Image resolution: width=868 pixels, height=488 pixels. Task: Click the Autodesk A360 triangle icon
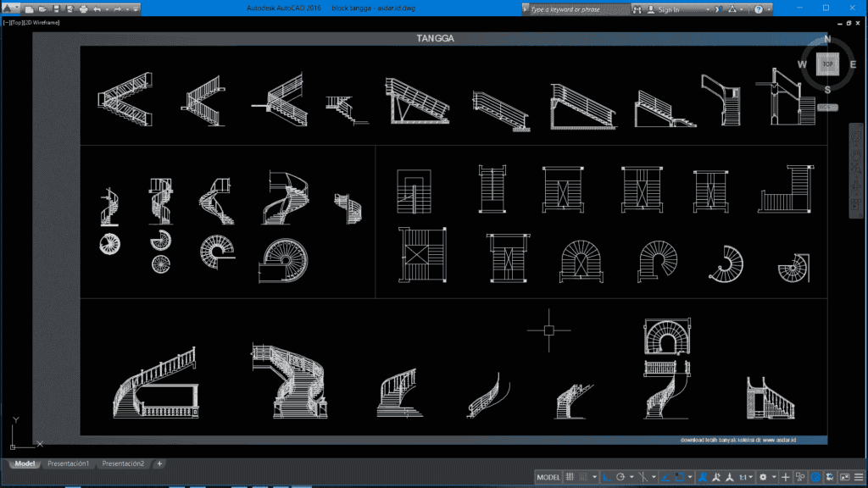click(x=733, y=9)
